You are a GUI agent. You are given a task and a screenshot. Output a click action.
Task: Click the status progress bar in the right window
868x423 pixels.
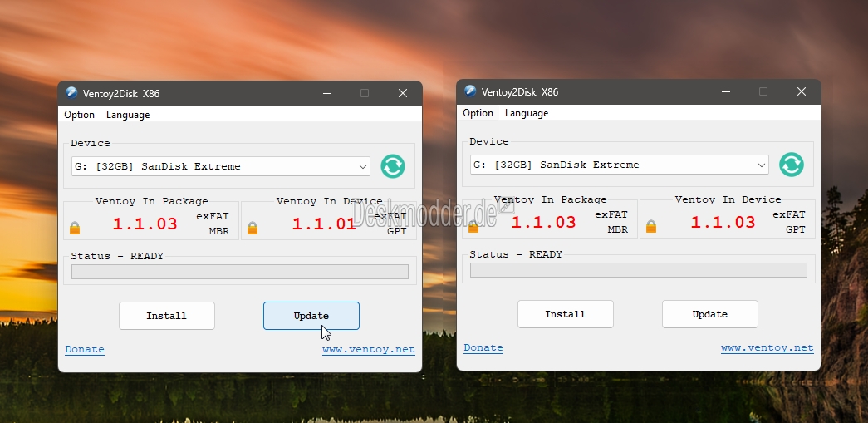pyautogui.click(x=638, y=269)
